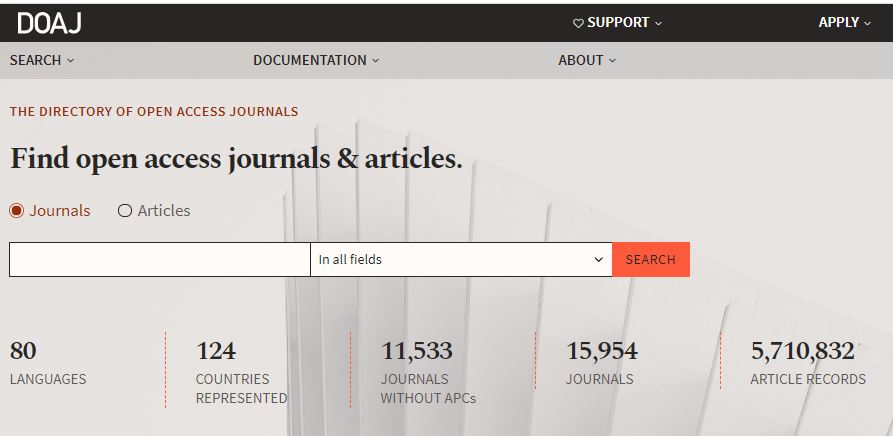Open the 'In all fields' dropdown
Viewport: 893px width, 436px height.
click(x=461, y=260)
